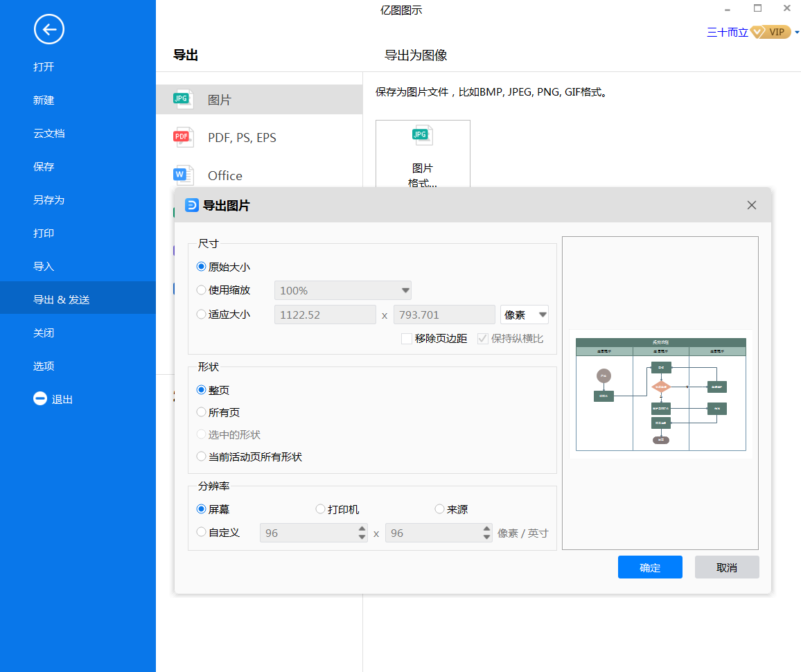This screenshot has height=672, width=801.
Task: Click 选项 in sidebar
Action: (44, 366)
